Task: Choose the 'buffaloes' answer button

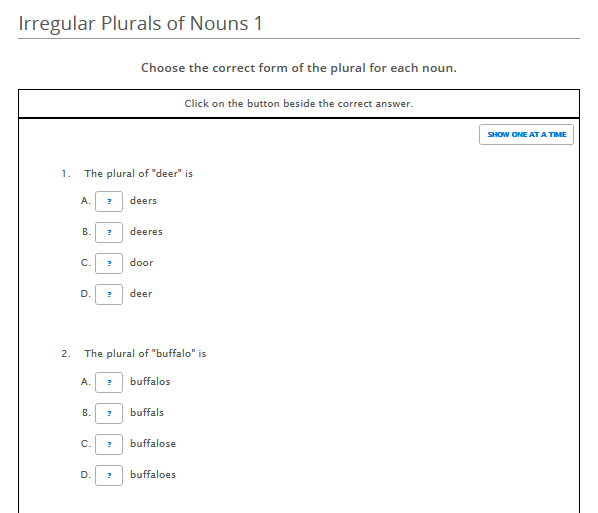Action: point(109,475)
